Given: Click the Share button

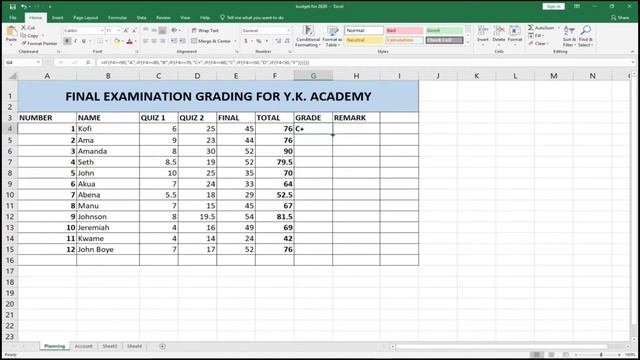Looking at the screenshot, I should pyautogui.click(x=620, y=18).
